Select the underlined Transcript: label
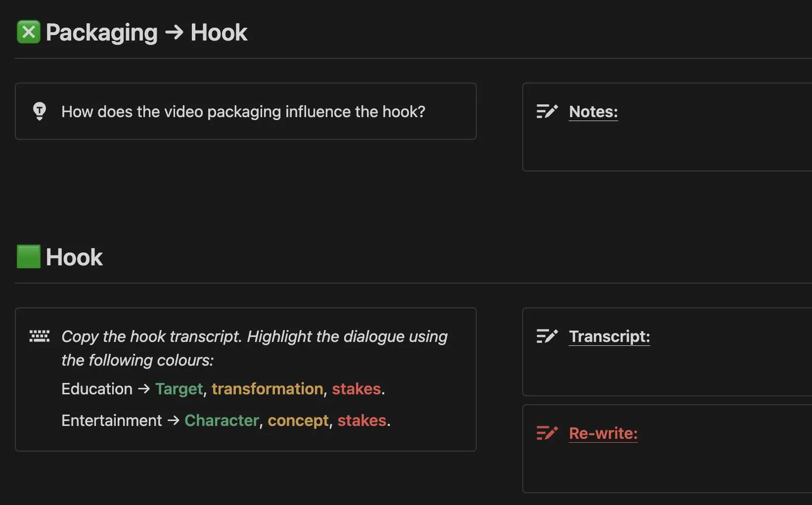812x505 pixels. [x=609, y=337]
